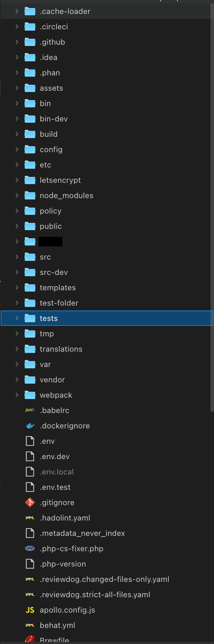
Task: Click the Docker whale icon for .dockerignore
Action: click(x=30, y=426)
